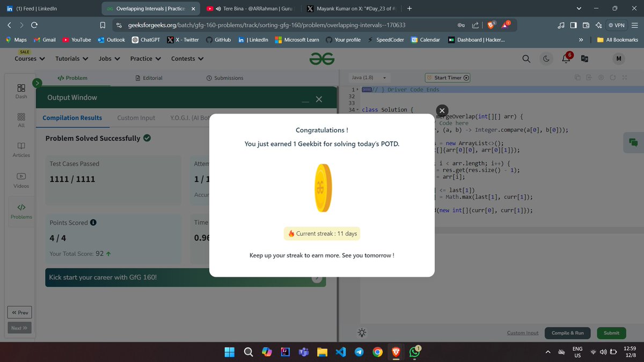Viewport: 644px width, 362px height.
Task: Expand the collapsed code fold at line 1
Action: click(x=357, y=90)
